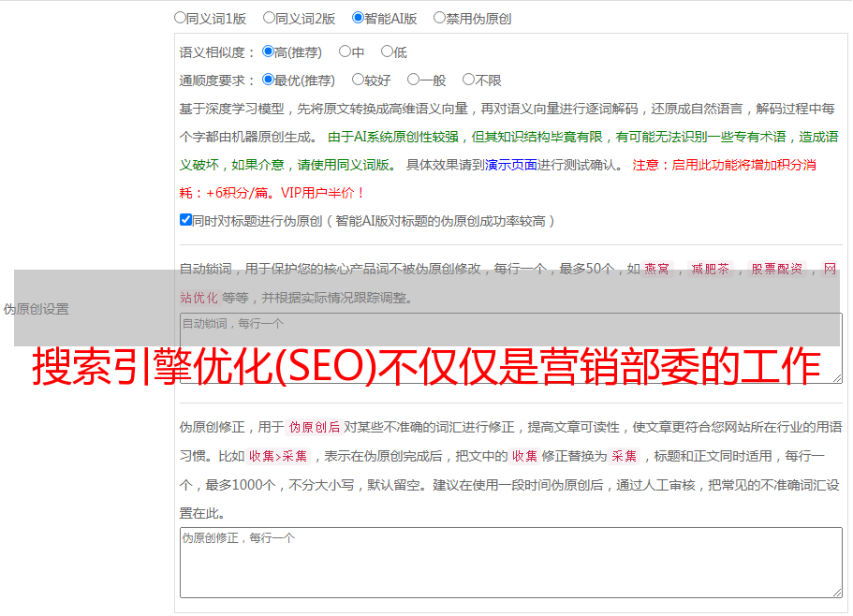The width and height of the screenshot is (853, 616).
Task: Click resize handle of 伪原创修正 textarea
Action: pos(837,594)
